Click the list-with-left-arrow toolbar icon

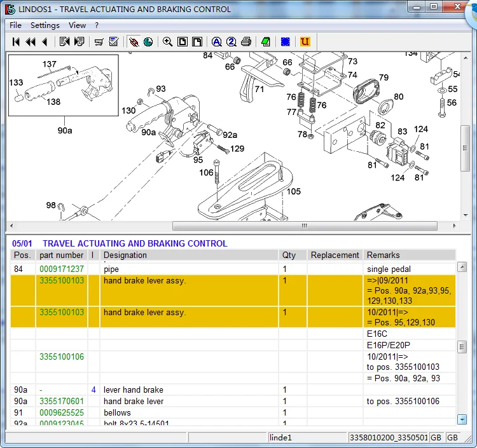[64, 42]
